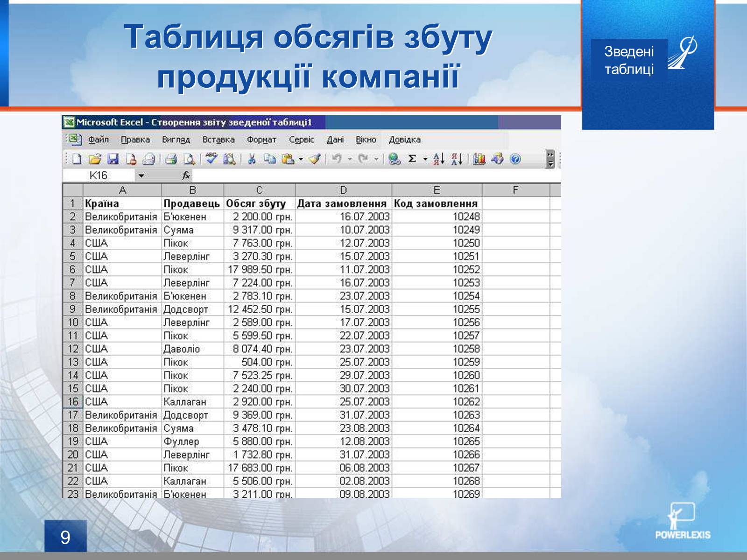Paste with the clipboard icon
This screenshot has width=747, height=560.
click(288, 160)
